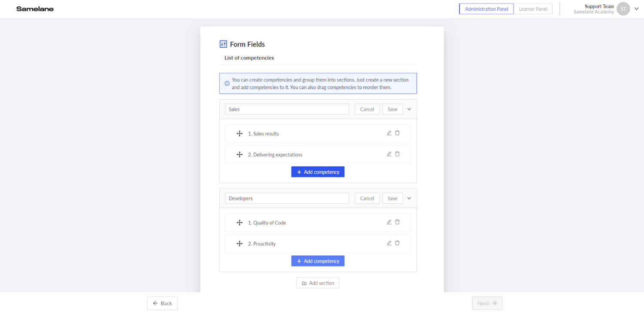The width and height of the screenshot is (644, 312).
Task: Edit the Proactivity competency
Action: pos(389,243)
